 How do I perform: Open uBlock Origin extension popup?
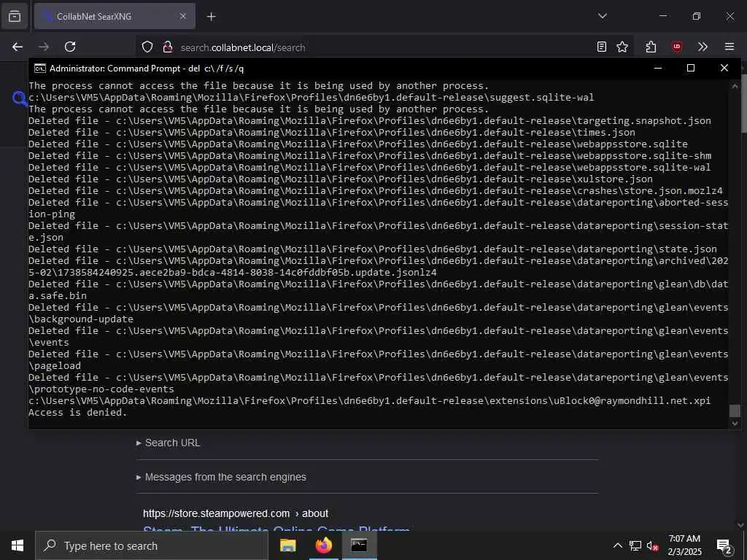click(x=676, y=47)
